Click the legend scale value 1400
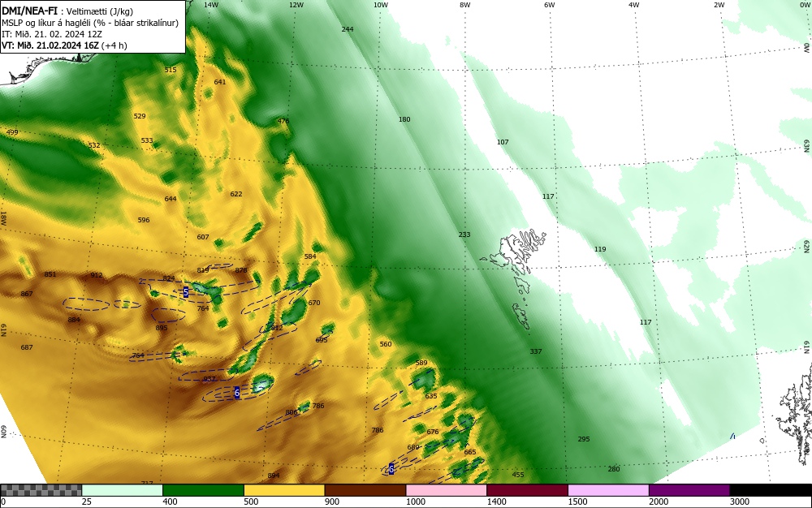This screenshot has height=508, width=812. tap(496, 502)
